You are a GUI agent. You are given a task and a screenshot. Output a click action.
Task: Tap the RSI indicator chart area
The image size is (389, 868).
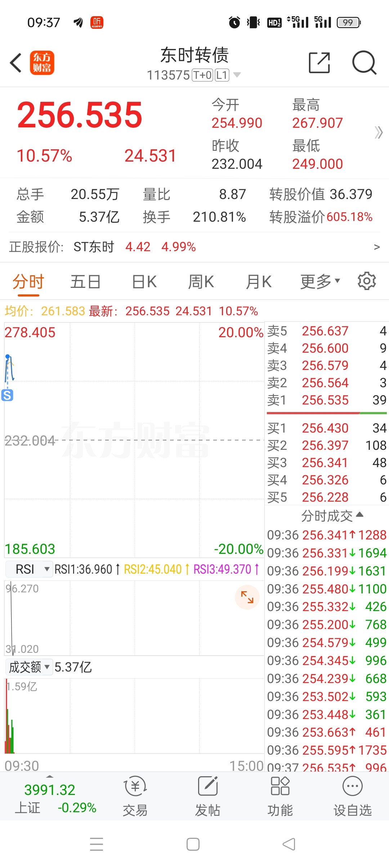tap(134, 618)
